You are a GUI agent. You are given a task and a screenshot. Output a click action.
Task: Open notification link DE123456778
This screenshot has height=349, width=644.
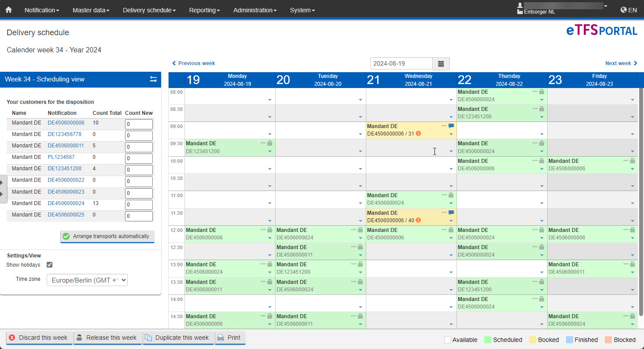coord(64,134)
